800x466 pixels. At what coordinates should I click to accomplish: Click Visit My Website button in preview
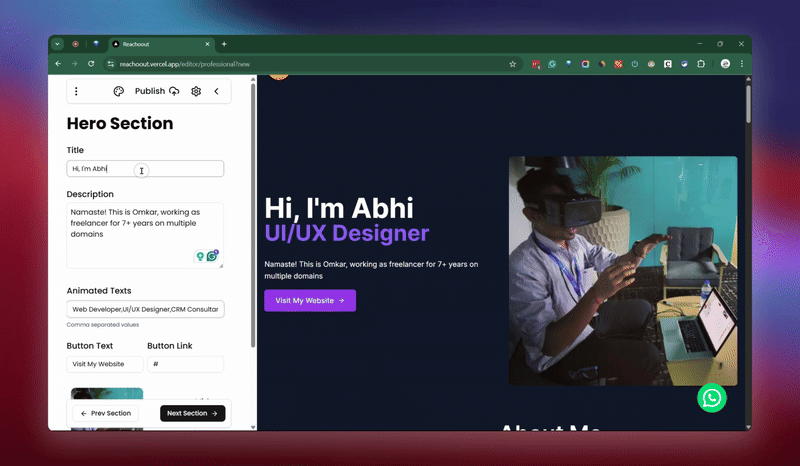pyautogui.click(x=310, y=301)
